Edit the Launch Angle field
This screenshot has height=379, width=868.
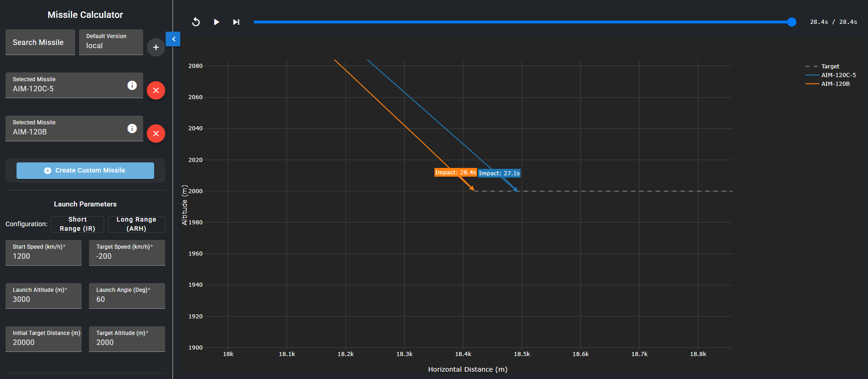coord(127,299)
